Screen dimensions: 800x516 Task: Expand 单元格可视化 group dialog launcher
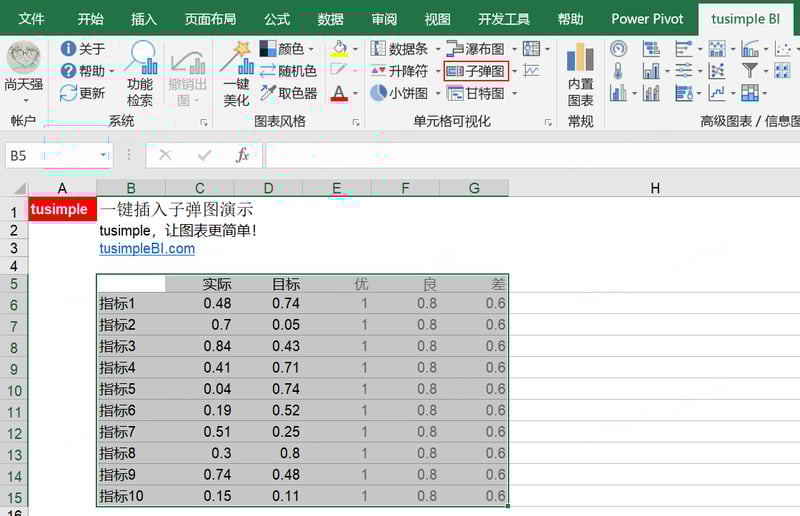(548, 122)
